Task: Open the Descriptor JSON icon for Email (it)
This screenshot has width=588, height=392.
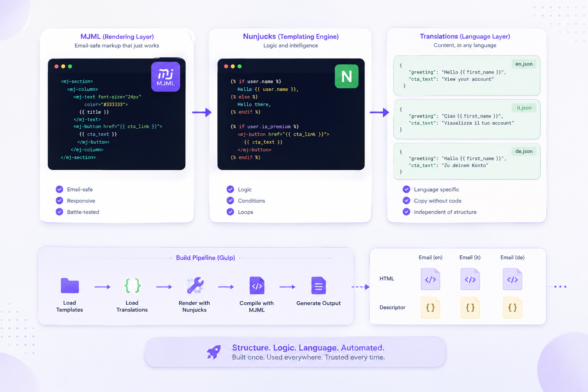Action: [470, 307]
